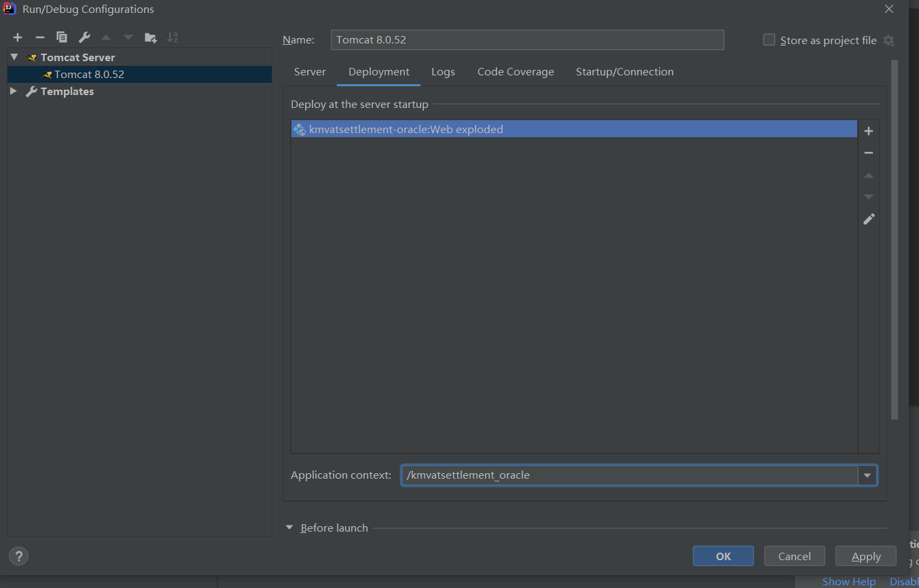Screen dimensions: 919x588
Task: Click the Web exploded artifact icon
Action: [x=300, y=129]
